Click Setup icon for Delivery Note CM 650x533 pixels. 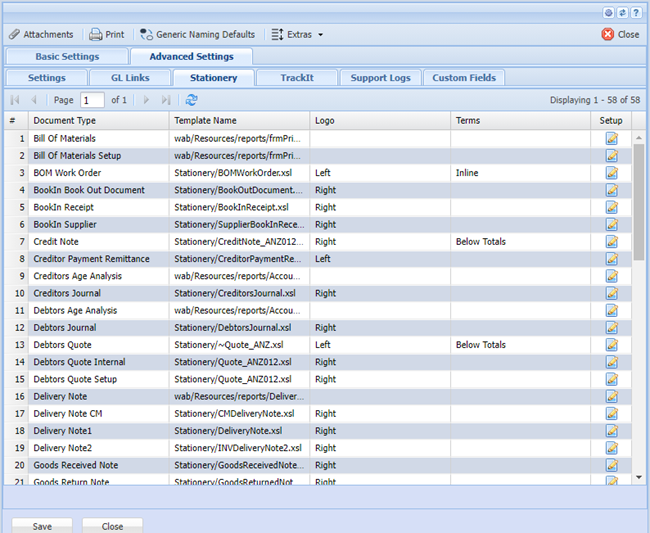click(x=611, y=414)
